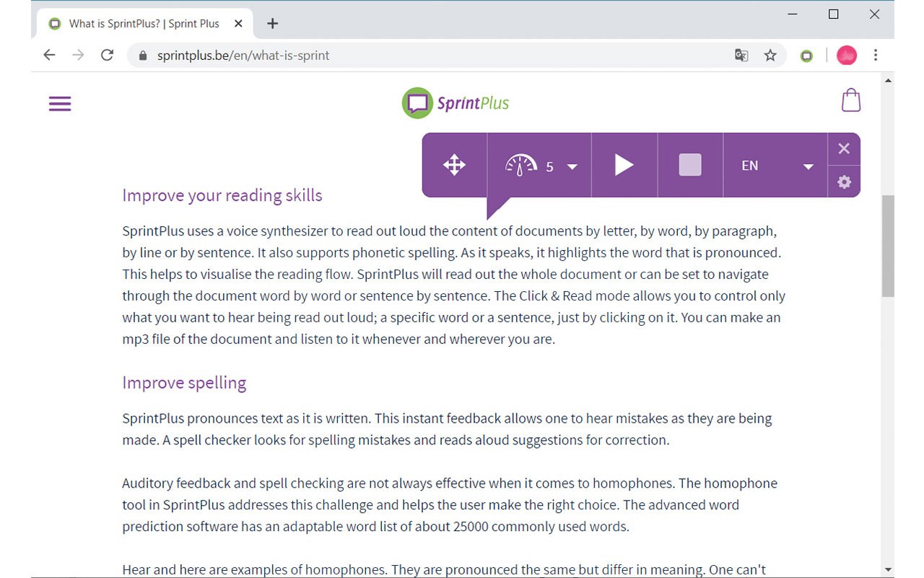
Task: Click the paragraph starting 'Auditory feedback and spell'
Action: (x=450, y=504)
